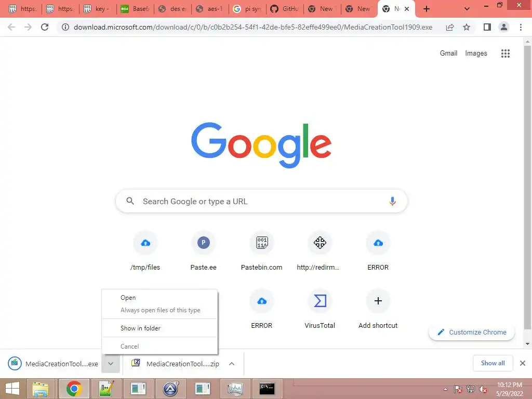Select Always open files of this type
The width and height of the screenshot is (532, 399).
point(159,310)
